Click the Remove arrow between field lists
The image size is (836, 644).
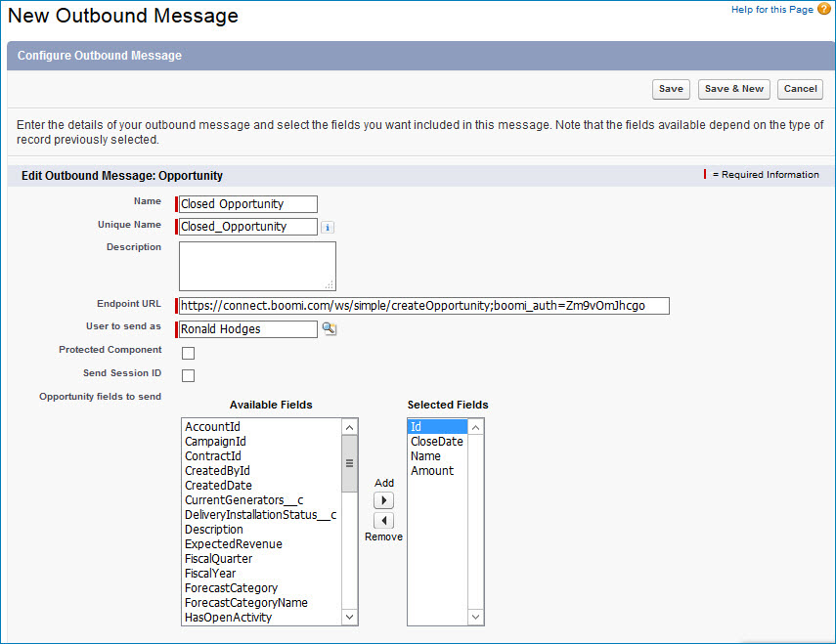[x=383, y=520]
